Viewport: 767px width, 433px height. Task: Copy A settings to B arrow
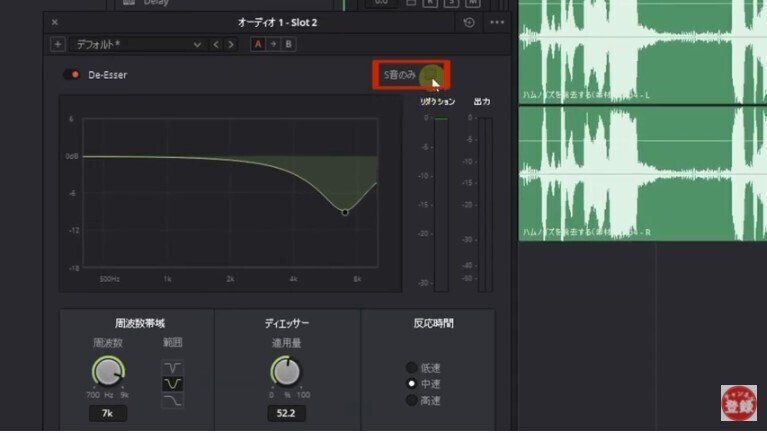[x=273, y=45]
